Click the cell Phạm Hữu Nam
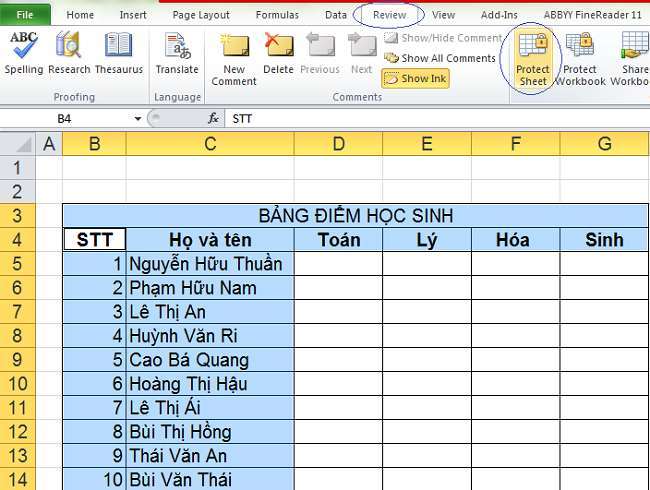This screenshot has width=650, height=490. 210,288
